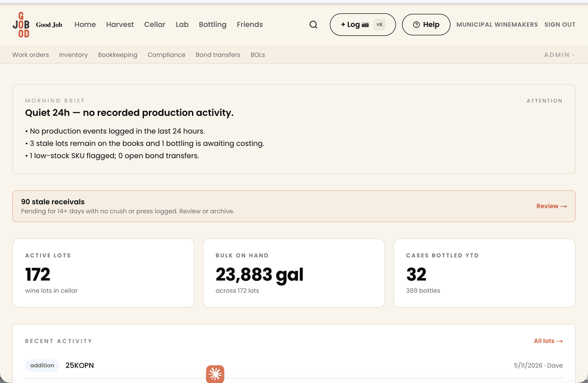Open the Cellar section

[155, 25]
